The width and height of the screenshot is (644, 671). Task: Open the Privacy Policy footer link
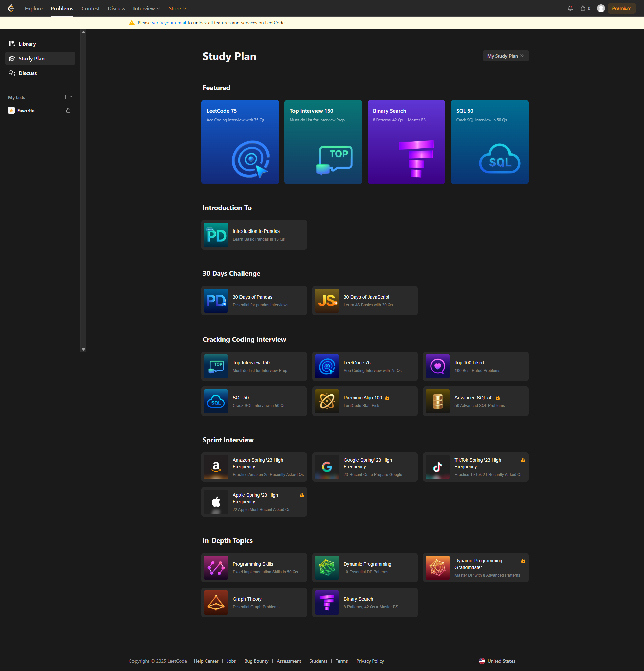(x=370, y=661)
